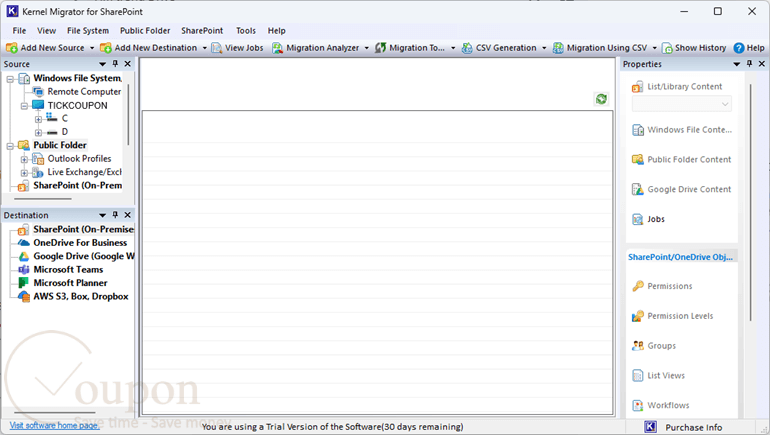Open Jobs in the Properties panel

pyautogui.click(x=648, y=219)
